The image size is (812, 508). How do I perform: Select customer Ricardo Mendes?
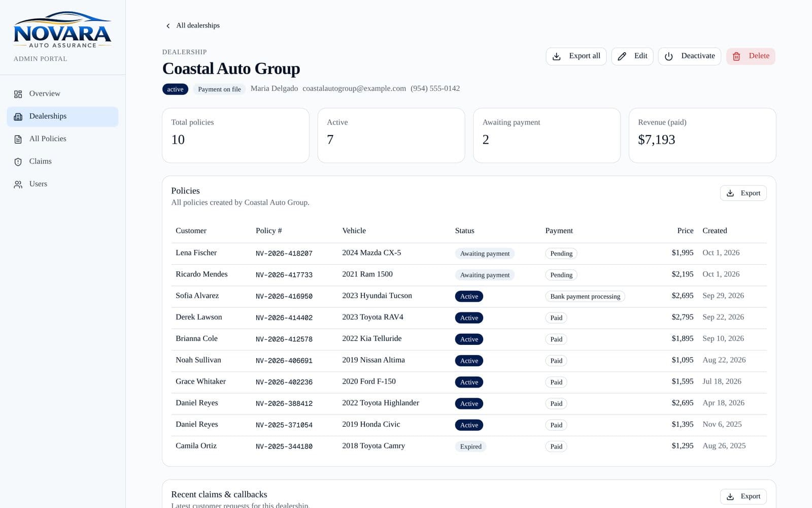coord(201,274)
